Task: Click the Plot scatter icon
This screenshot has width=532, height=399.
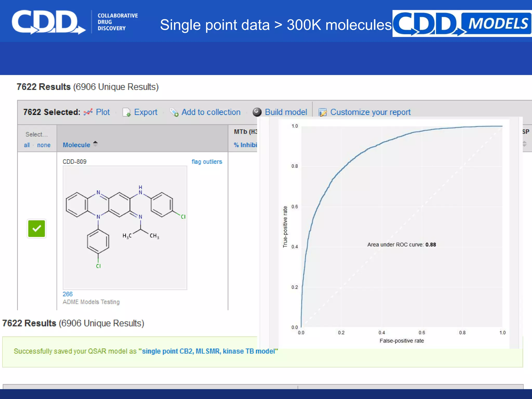Action: (88, 112)
